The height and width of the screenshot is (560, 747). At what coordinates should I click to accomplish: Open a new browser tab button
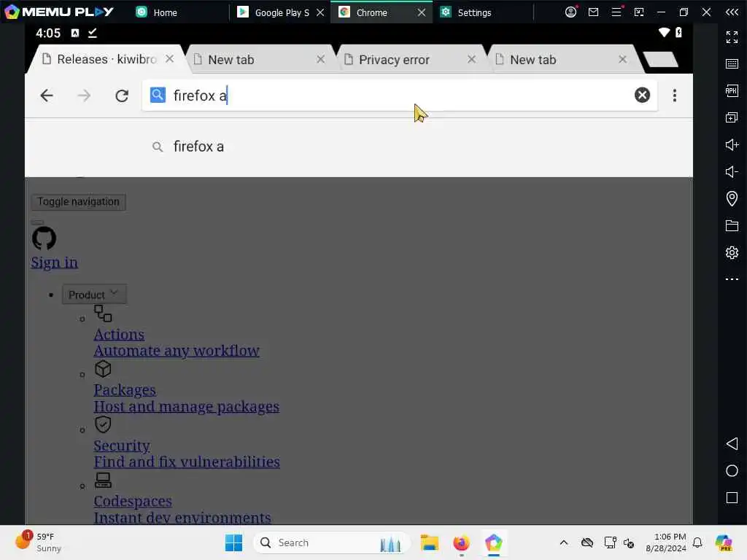(x=660, y=60)
